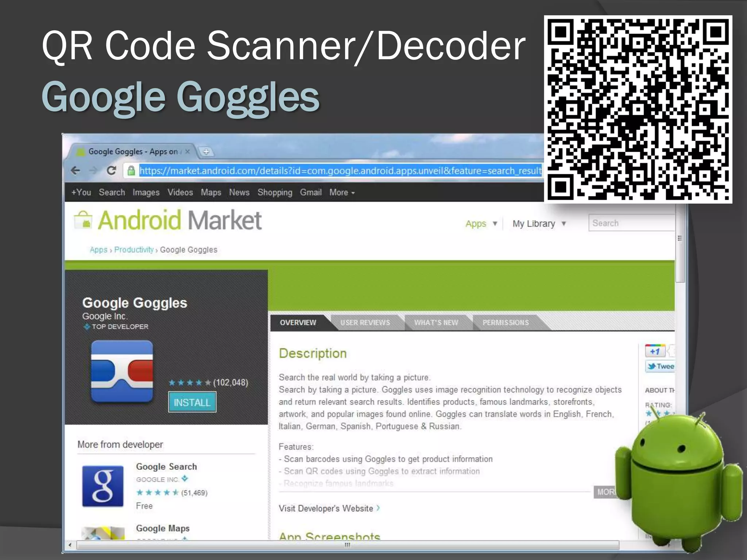This screenshot has height=560, width=747.
Task: Open News in the Google bar
Action: point(239,192)
